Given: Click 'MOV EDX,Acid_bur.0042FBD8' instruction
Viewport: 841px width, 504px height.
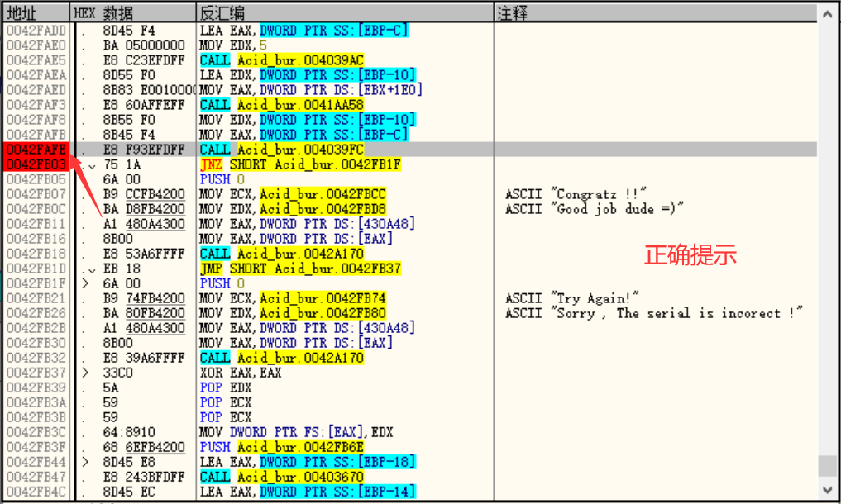Looking at the screenshot, I should pyautogui.click(x=293, y=209).
